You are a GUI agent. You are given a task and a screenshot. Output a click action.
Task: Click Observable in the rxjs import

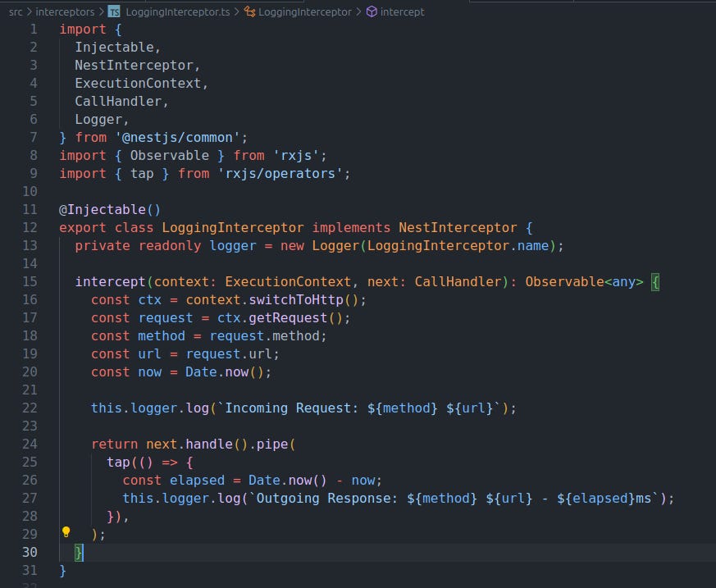(170, 156)
